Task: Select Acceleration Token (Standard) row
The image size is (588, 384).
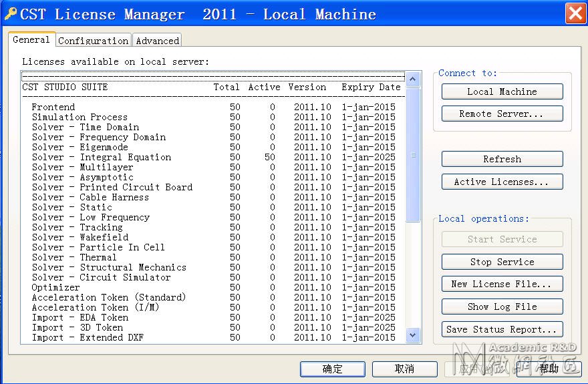Action: 213,297
